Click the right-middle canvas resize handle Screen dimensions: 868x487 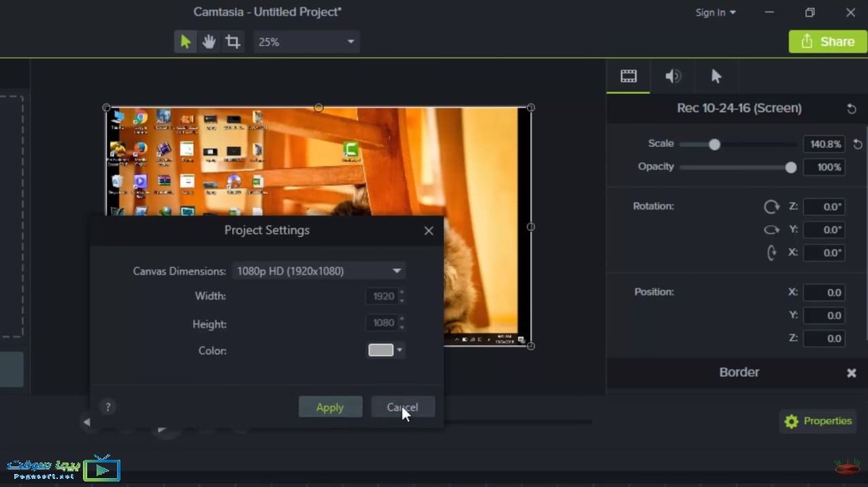(531, 226)
